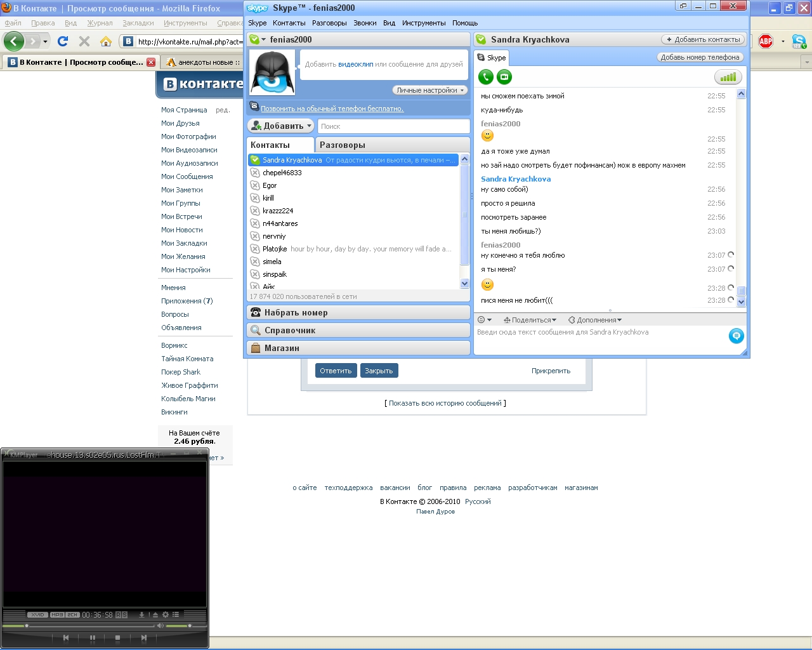Viewport: 812px width, 650px height.
Task: Click KMPlayer's eject open-file icon
Action: 155,614
